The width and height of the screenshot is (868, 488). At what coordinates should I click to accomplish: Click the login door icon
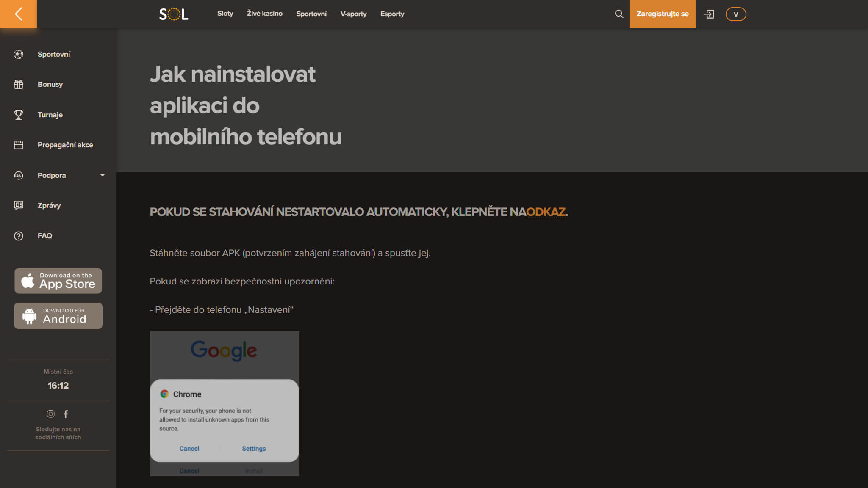709,14
